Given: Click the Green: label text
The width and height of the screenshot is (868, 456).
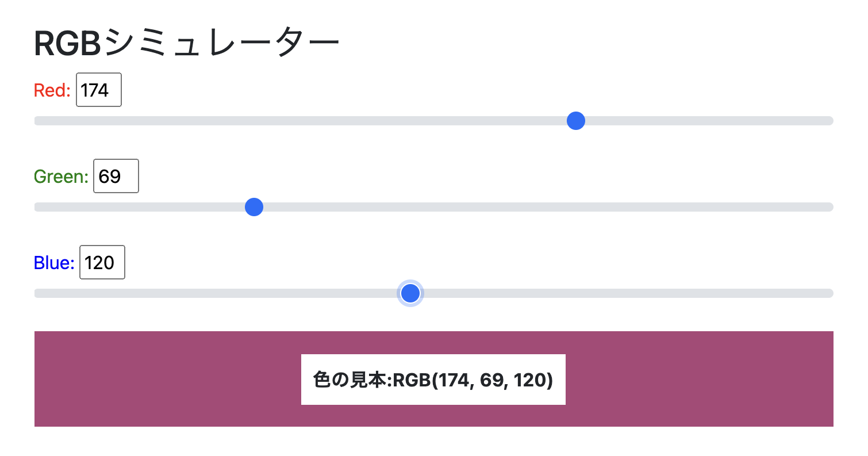Looking at the screenshot, I should tap(60, 176).
